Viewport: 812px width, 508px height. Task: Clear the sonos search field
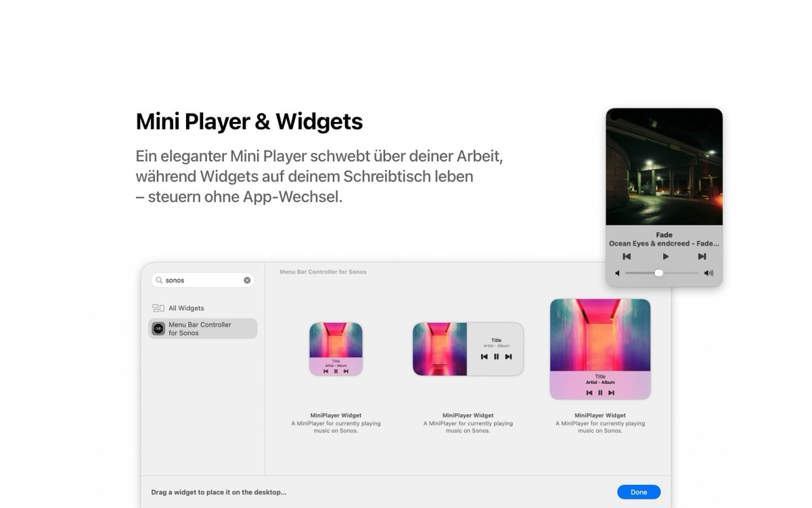(247, 280)
